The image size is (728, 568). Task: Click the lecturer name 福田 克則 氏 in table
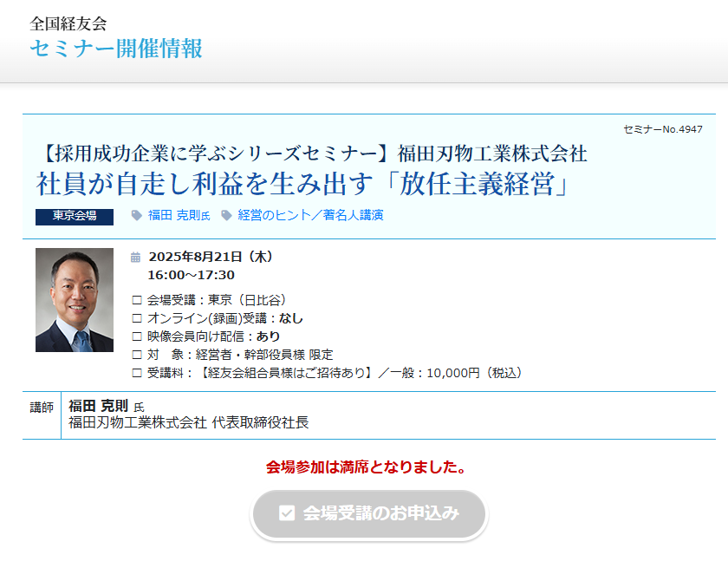[x=107, y=407]
